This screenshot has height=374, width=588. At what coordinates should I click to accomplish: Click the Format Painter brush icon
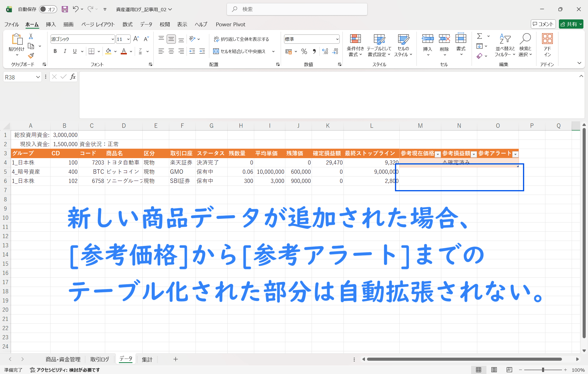[x=31, y=56]
